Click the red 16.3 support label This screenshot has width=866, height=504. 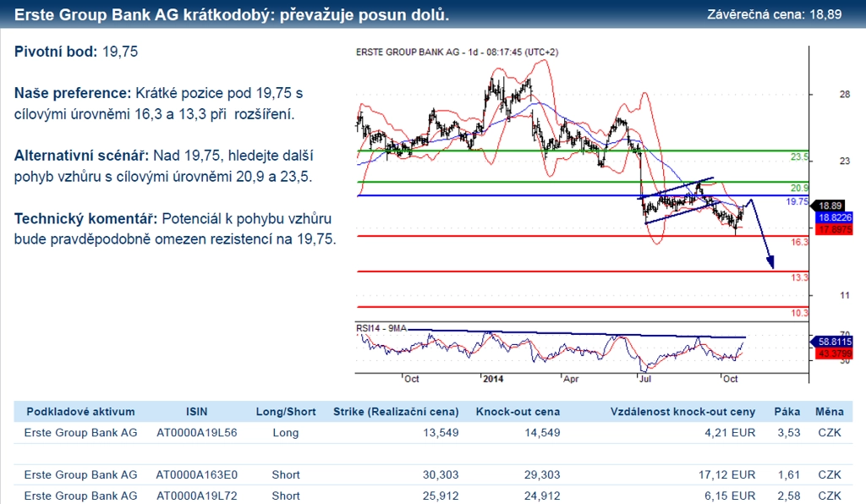799,243
